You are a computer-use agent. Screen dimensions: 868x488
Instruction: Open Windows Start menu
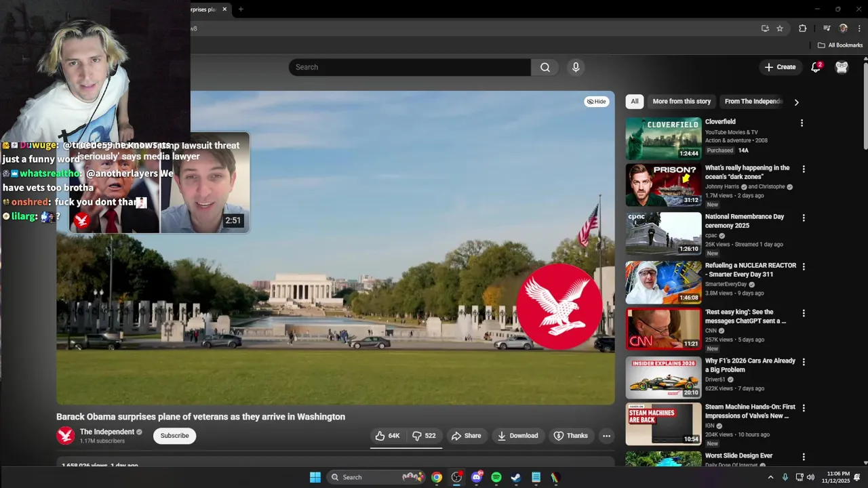tap(315, 477)
